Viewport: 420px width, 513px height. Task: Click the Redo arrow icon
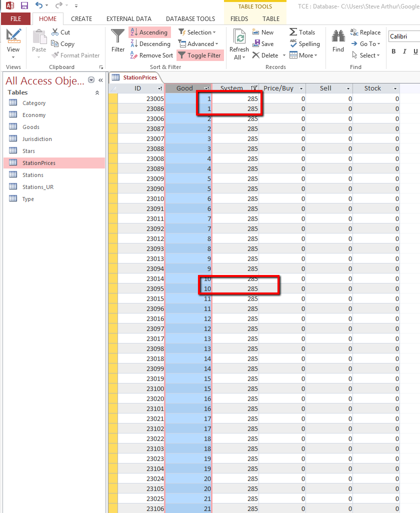point(59,5)
